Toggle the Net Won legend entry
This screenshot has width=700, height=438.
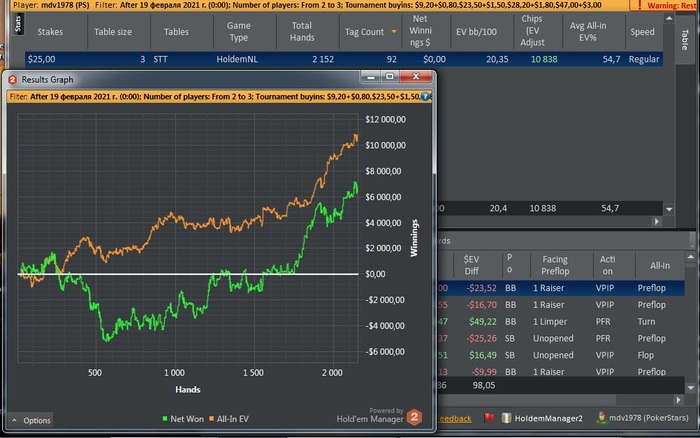click(183, 419)
